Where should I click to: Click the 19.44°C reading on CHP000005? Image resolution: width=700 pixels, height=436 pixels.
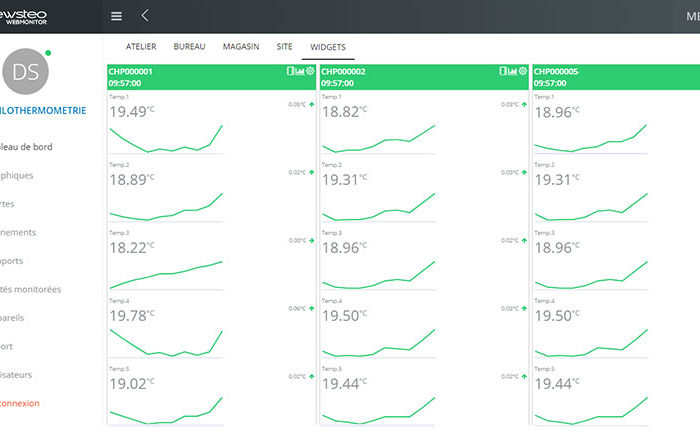click(x=557, y=384)
